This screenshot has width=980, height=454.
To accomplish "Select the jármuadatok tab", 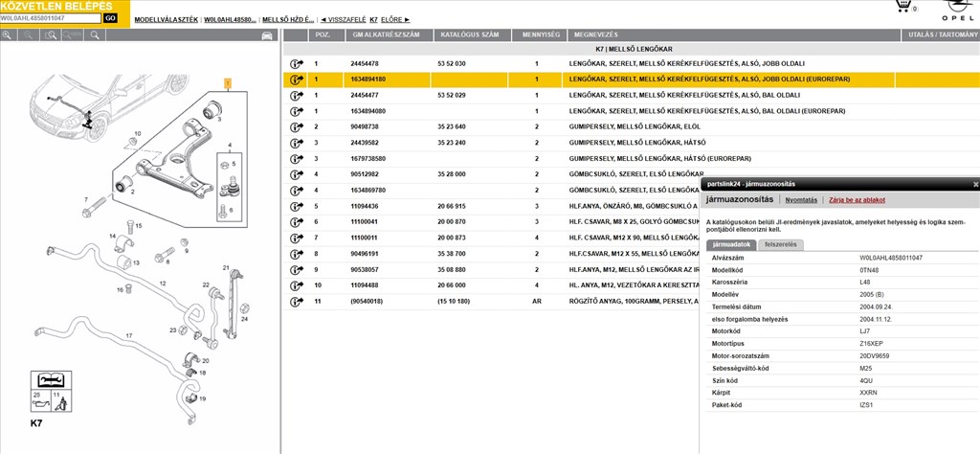I will 730,245.
